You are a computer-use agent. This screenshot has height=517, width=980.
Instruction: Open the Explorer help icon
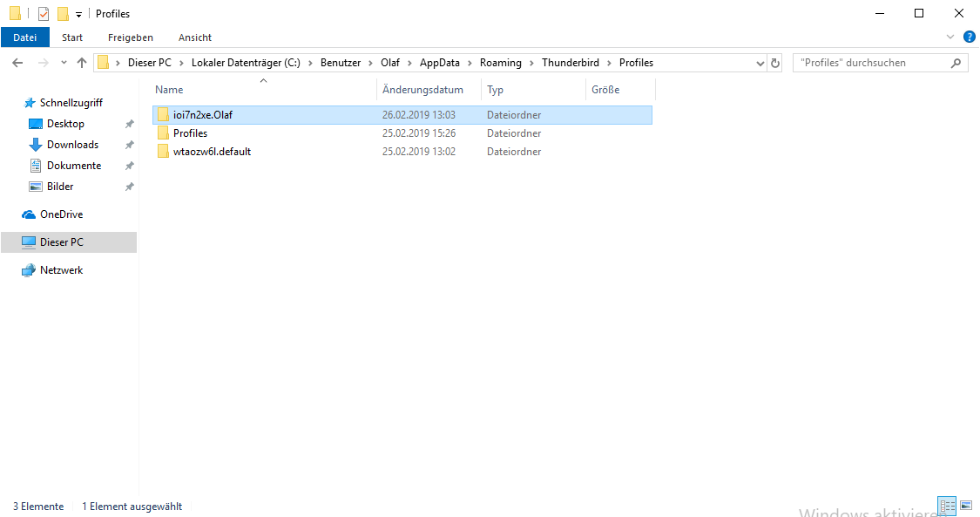pyautogui.click(x=970, y=37)
